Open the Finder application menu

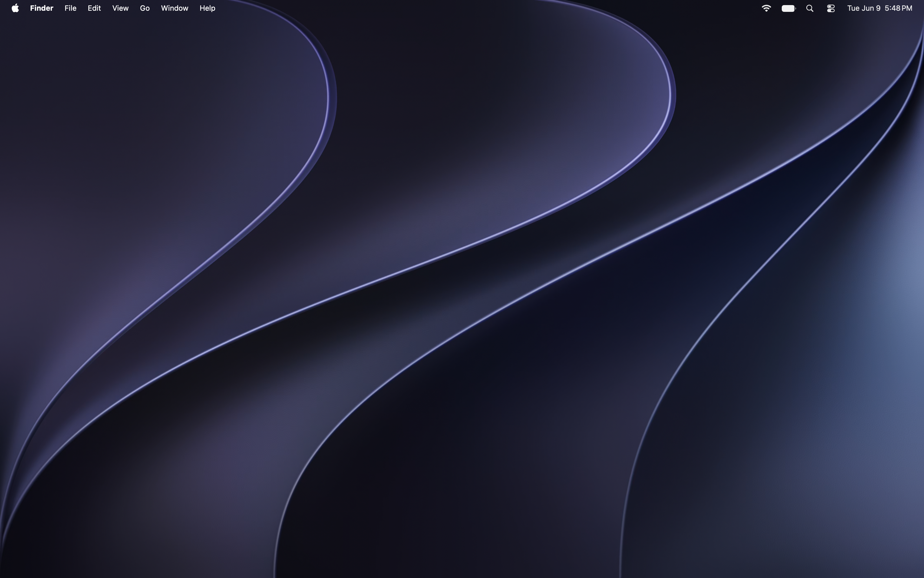pos(42,8)
